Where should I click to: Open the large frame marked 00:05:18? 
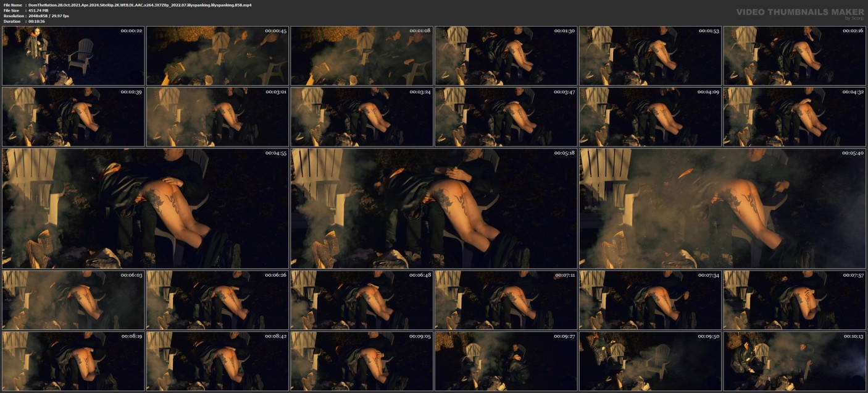click(x=434, y=208)
